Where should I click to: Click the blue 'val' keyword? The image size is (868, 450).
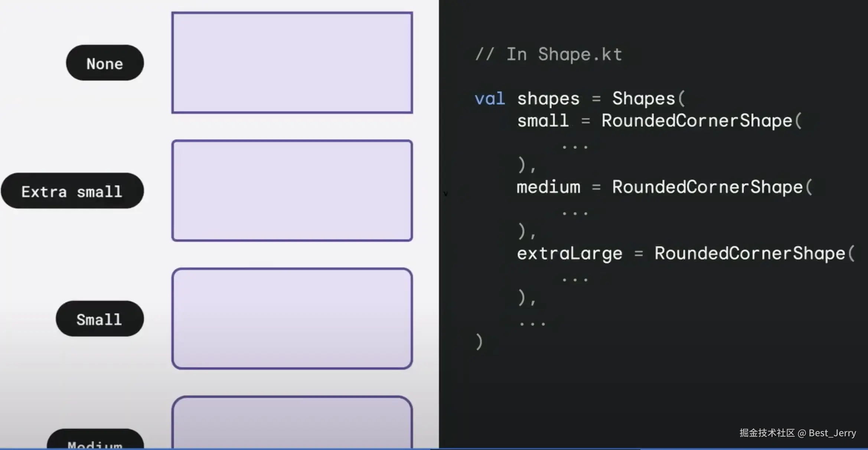coord(490,99)
